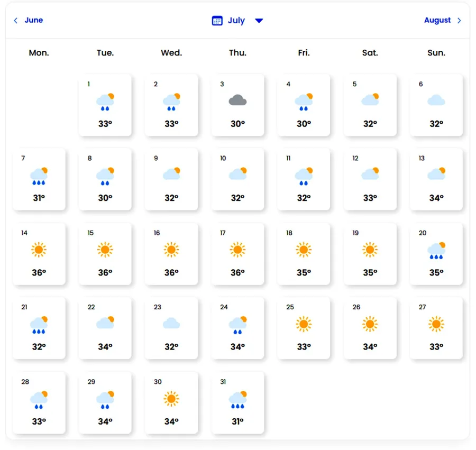Image resolution: width=476 pixels, height=450 pixels.
Task: Click the sun icon on July 14
Action: pyautogui.click(x=39, y=249)
